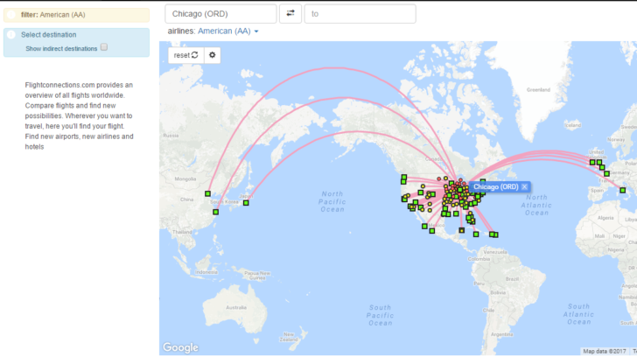The width and height of the screenshot is (637, 364).
Task: Tick the Show indirect destinations checkbox
Action: tap(104, 47)
